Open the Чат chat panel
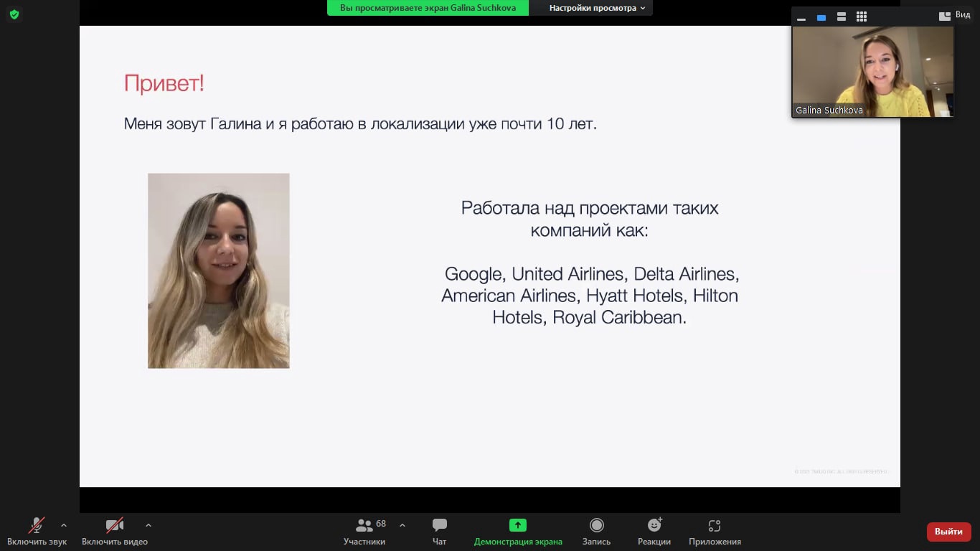 point(440,532)
